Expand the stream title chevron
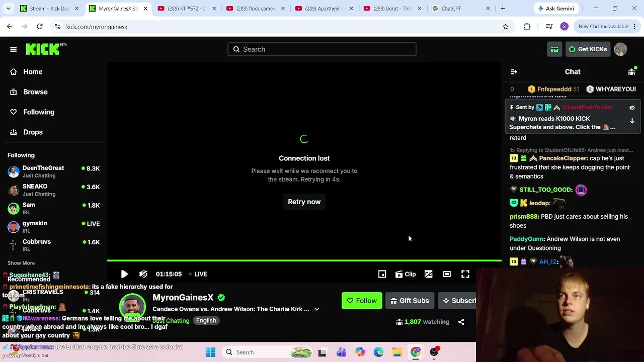 tap(317, 309)
